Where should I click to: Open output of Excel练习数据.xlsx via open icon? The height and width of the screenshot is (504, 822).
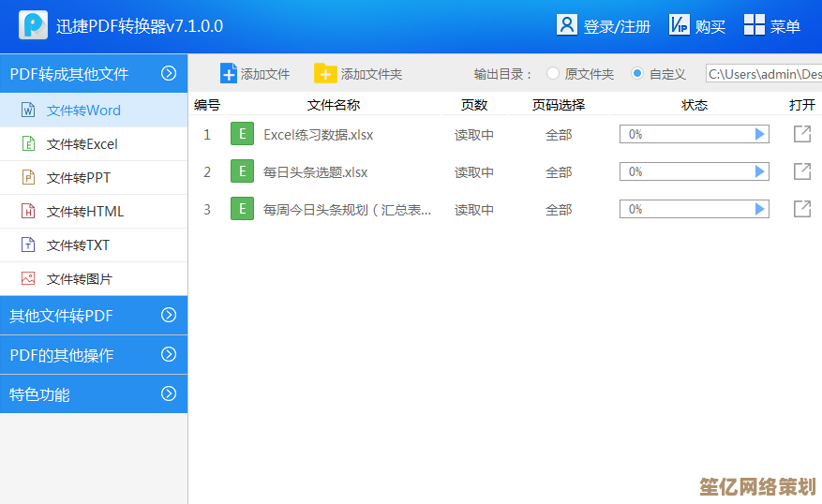pyautogui.click(x=802, y=134)
